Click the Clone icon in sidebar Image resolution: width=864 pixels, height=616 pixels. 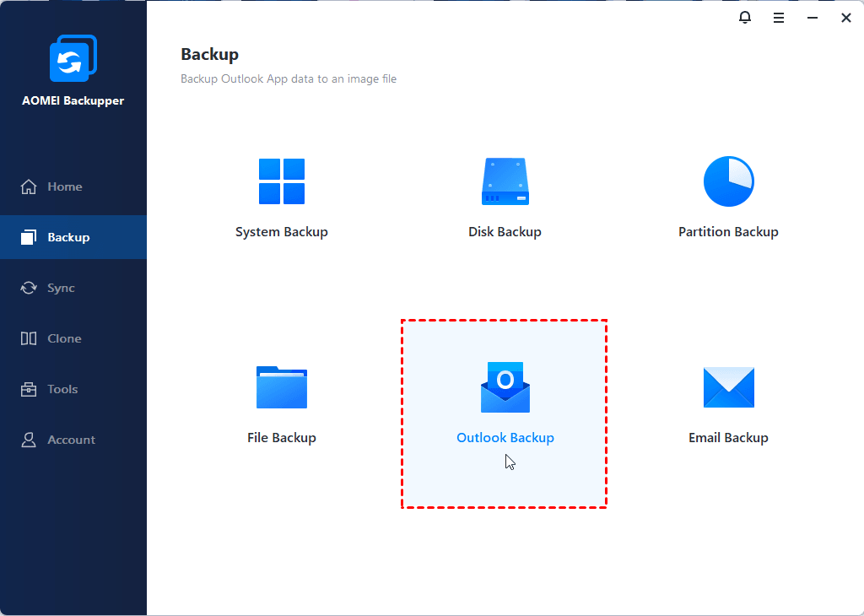29,338
